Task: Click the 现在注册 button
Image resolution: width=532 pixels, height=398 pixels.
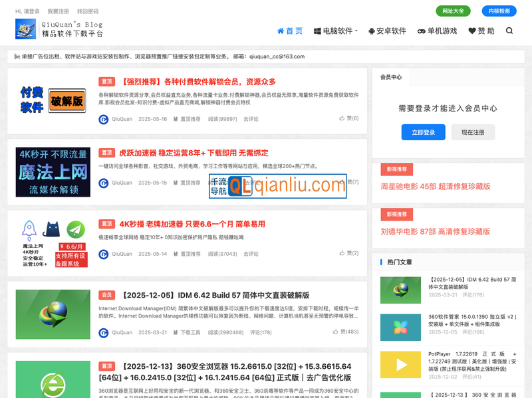Action: tap(473, 132)
